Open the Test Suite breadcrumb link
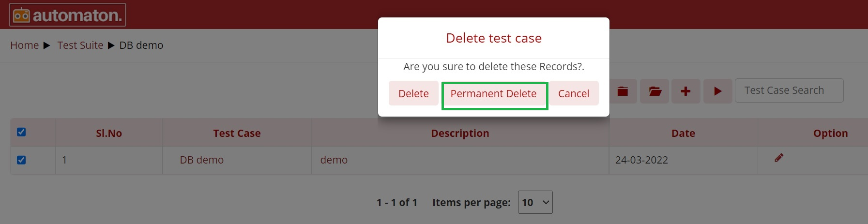 (x=80, y=45)
